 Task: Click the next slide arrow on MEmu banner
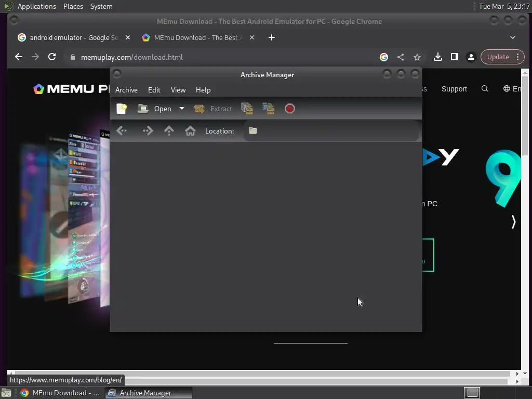(513, 222)
